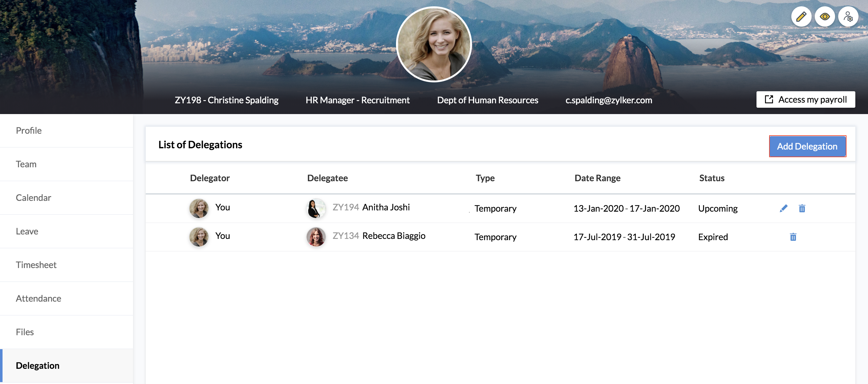Click the external link icon beside Access my payroll
The image size is (868, 384).
point(769,99)
